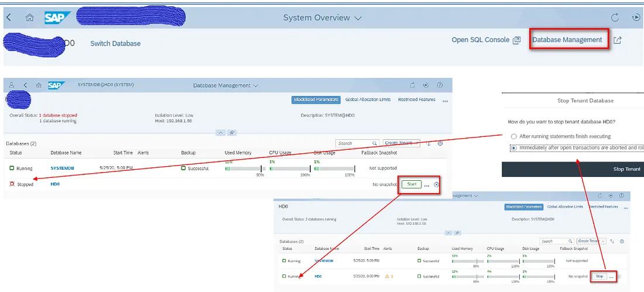Click the delete circle icon beside Stop button

[619, 276]
